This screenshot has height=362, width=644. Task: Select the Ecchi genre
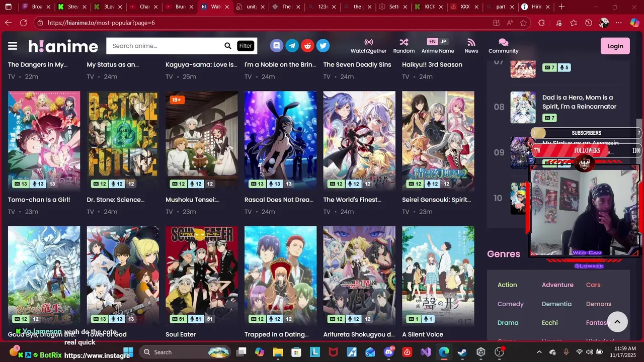point(549,323)
